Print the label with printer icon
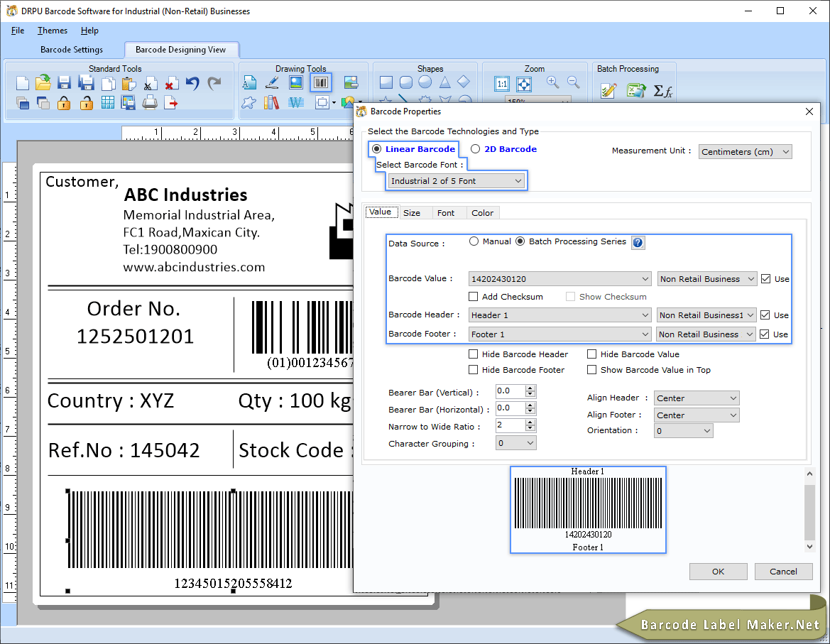This screenshot has height=644, width=830. pyautogui.click(x=150, y=102)
